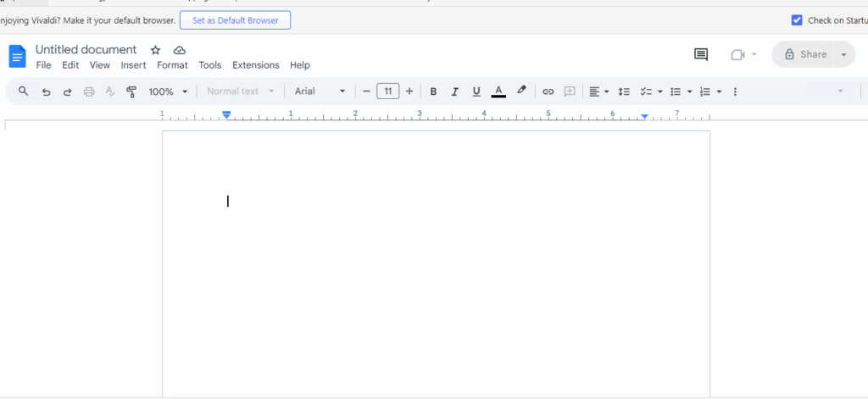The image size is (868, 399).
Task: Uncheck the Check on Startup checkbox
Action: (x=797, y=20)
